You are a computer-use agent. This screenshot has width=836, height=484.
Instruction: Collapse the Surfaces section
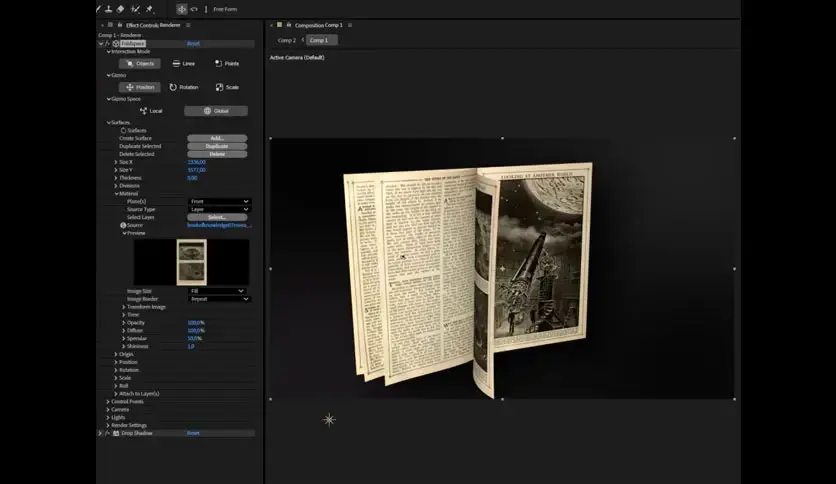[x=108, y=123]
